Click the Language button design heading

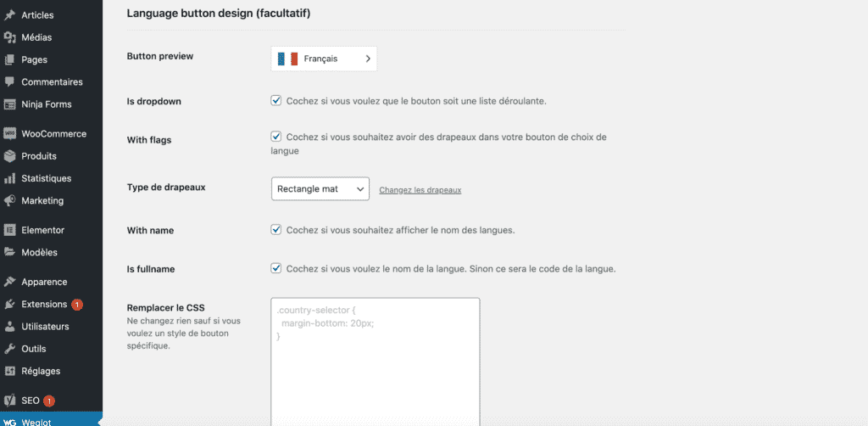219,14
